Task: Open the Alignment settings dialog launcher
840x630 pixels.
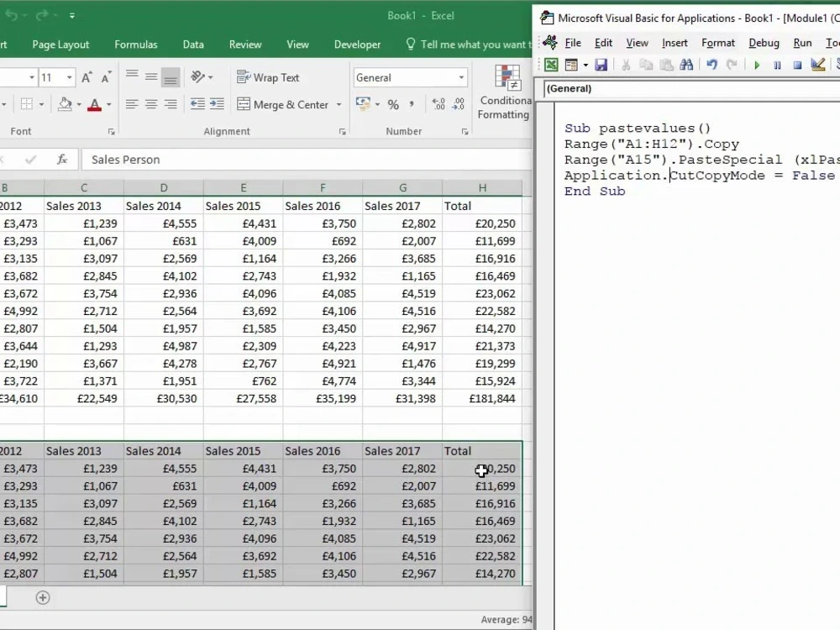Action: tap(343, 132)
